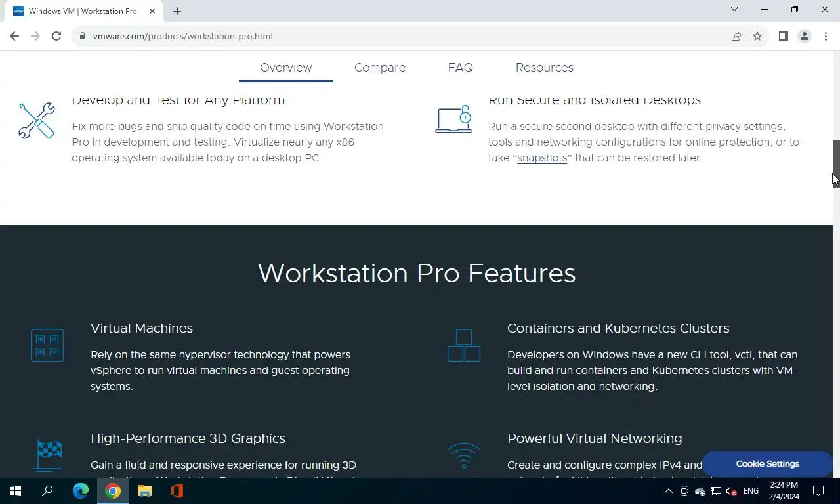This screenshot has width=840, height=504.
Task: Click the laptop with lock icon
Action: tap(454, 119)
